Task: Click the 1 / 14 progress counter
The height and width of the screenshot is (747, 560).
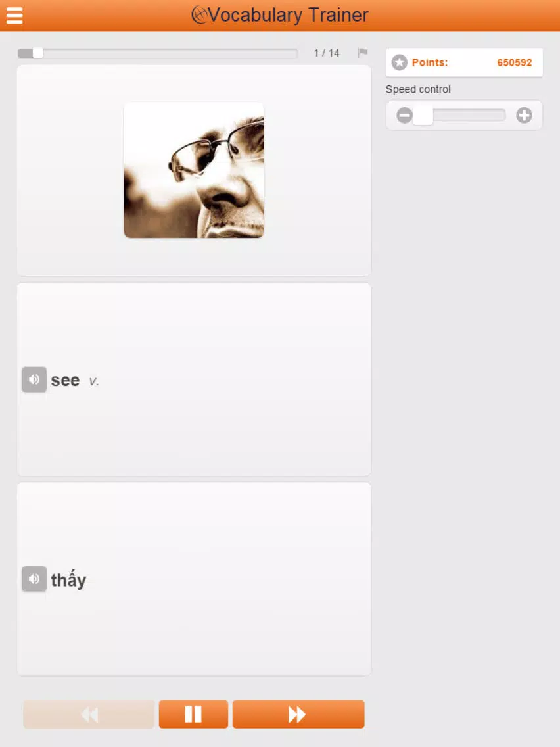Action: (x=327, y=53)
